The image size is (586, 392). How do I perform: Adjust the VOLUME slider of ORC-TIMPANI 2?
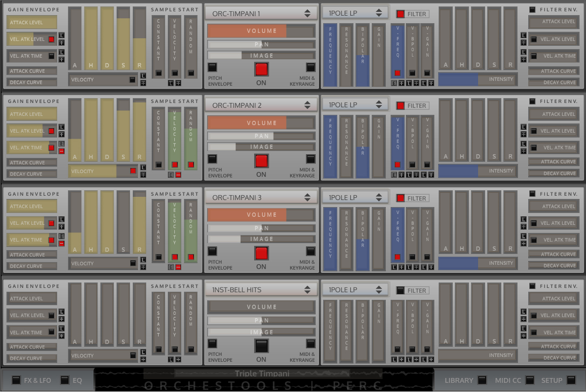tap(261, 123)
